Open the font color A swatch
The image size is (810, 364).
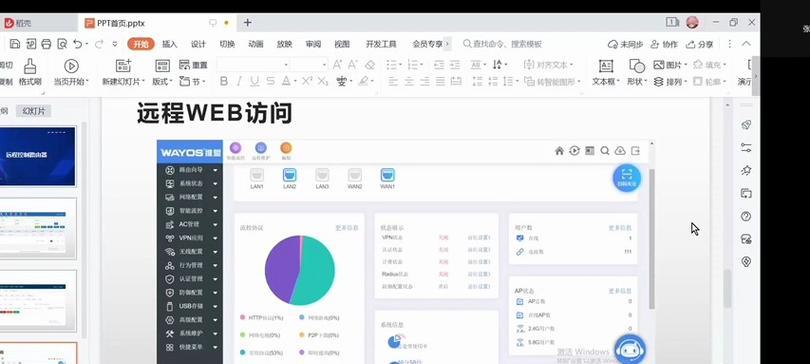[x=286, y=81]
